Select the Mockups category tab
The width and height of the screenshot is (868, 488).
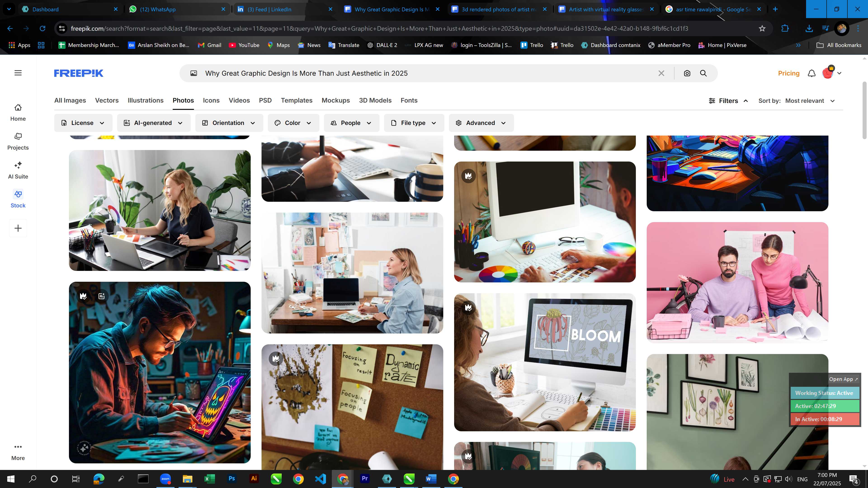click(336, 100)
